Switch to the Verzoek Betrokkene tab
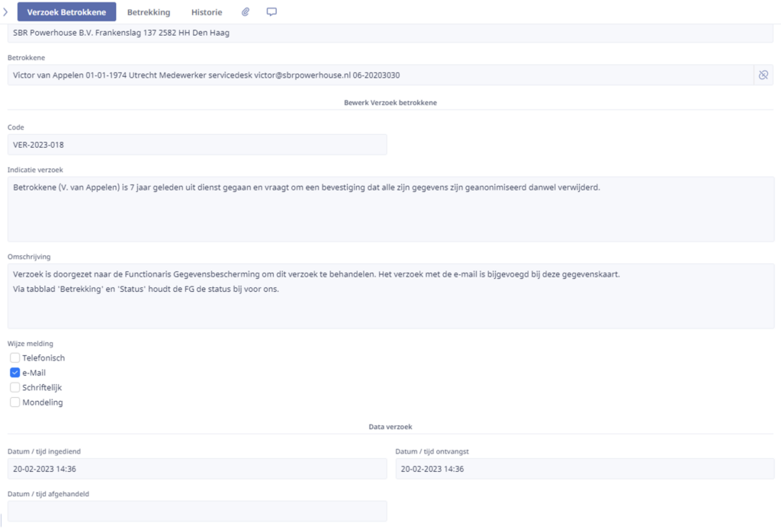Image resolution: width=781 pixels, height=532 pixels. 66,12
